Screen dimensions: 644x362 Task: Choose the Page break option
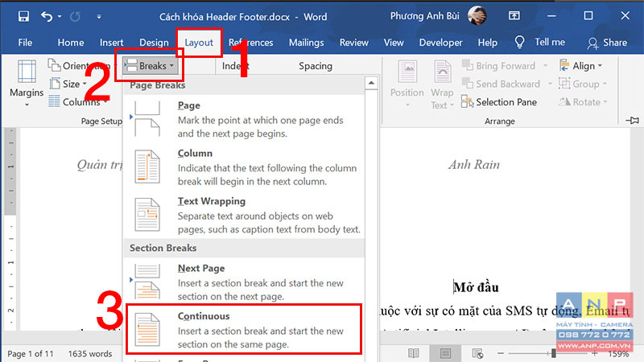click(x=244, y=119)
